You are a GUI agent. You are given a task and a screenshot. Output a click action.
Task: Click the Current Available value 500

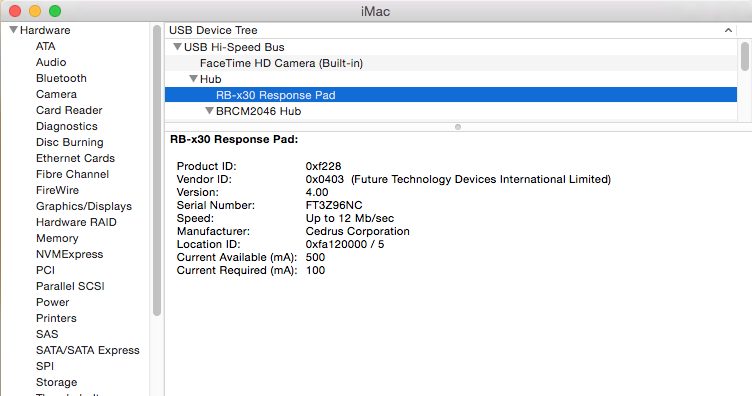click(315, 257)
